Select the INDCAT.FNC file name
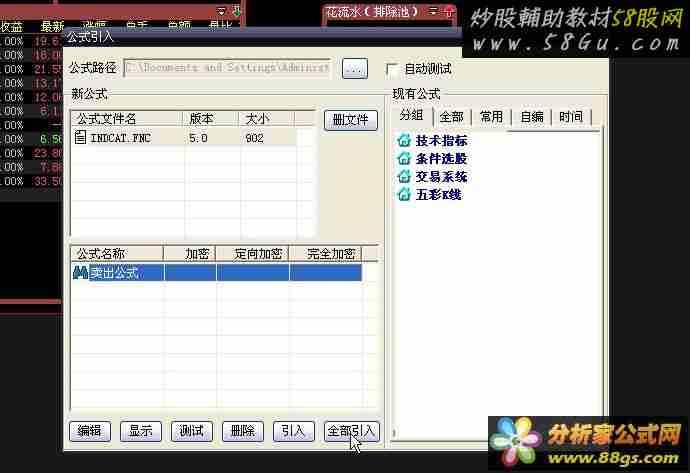The height and width of the screenshot is (473, 690). [x=120, y=138]
